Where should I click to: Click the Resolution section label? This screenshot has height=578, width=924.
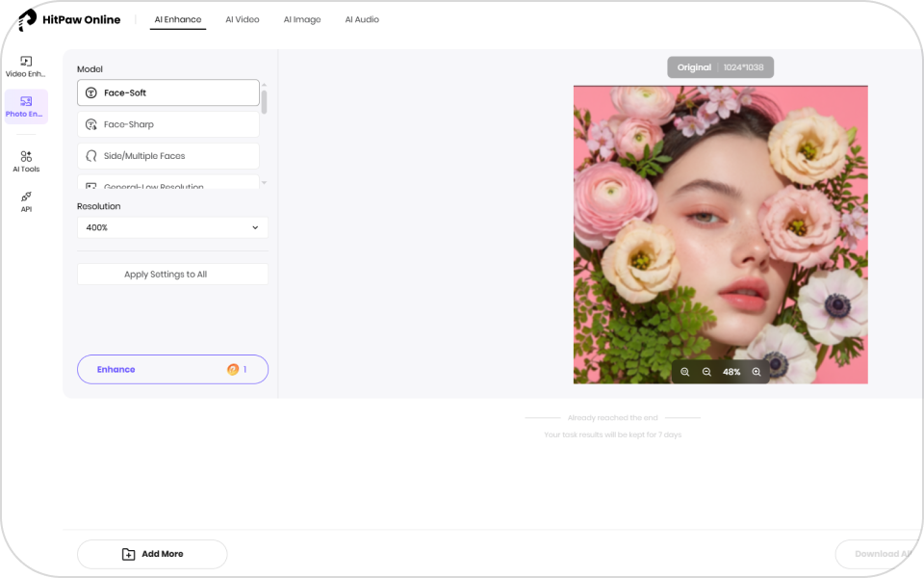click(x=98, y=206)
